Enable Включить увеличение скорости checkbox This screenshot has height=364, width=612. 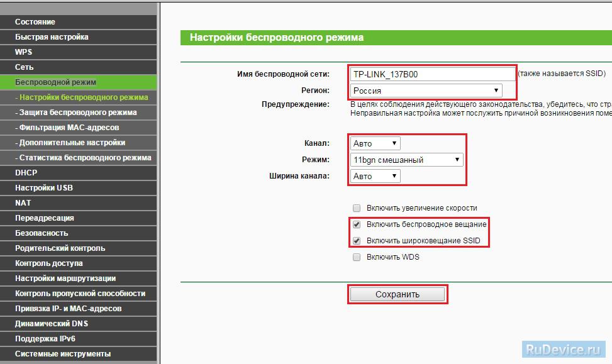(357, 208)
